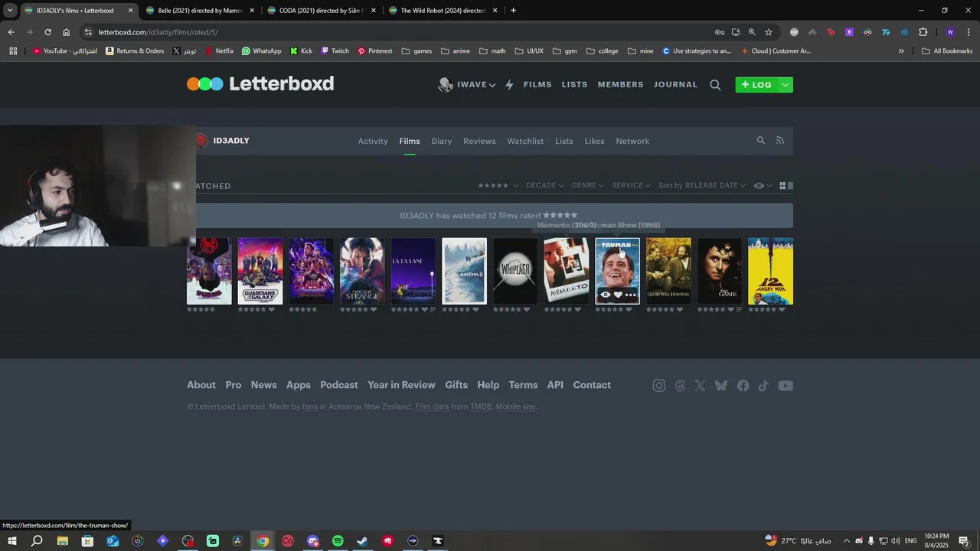The height and width of the screenshot is (551, 980).
Task: Switch to the grid view layout
Action: tap(782, 186)
